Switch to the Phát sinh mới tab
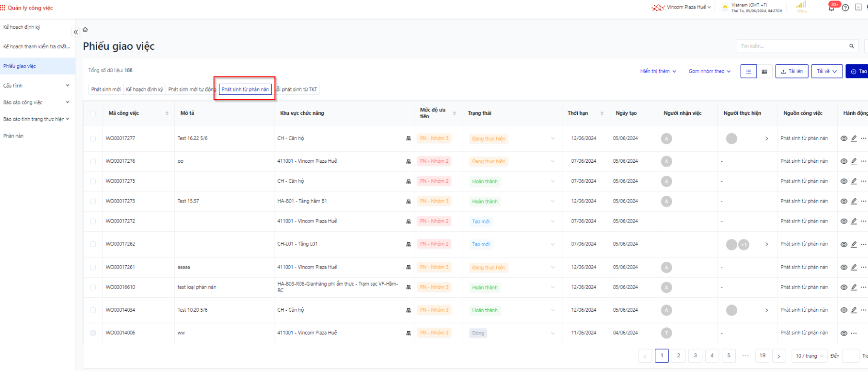 [106, 90]
